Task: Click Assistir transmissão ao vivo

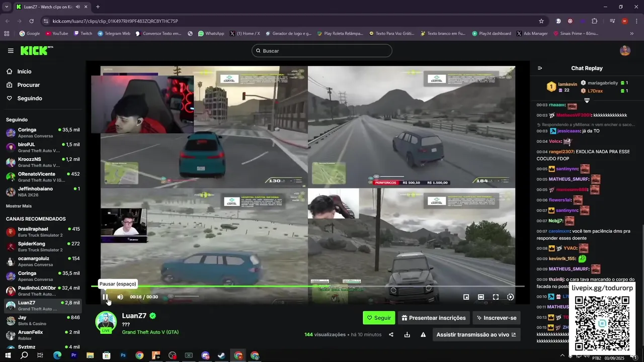Action: click(x=476, y=334)
